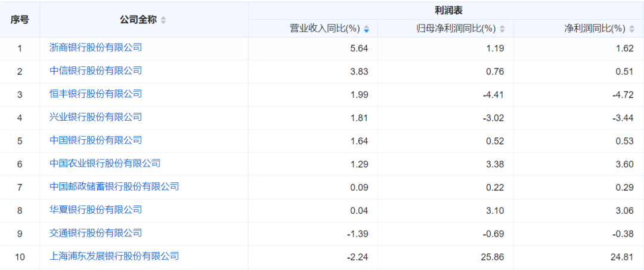Image resolution: width=644 pixels, height=270 pixels.
Task: Click the 营业收入同比(%) header label
Action: (x=325, y=29)
